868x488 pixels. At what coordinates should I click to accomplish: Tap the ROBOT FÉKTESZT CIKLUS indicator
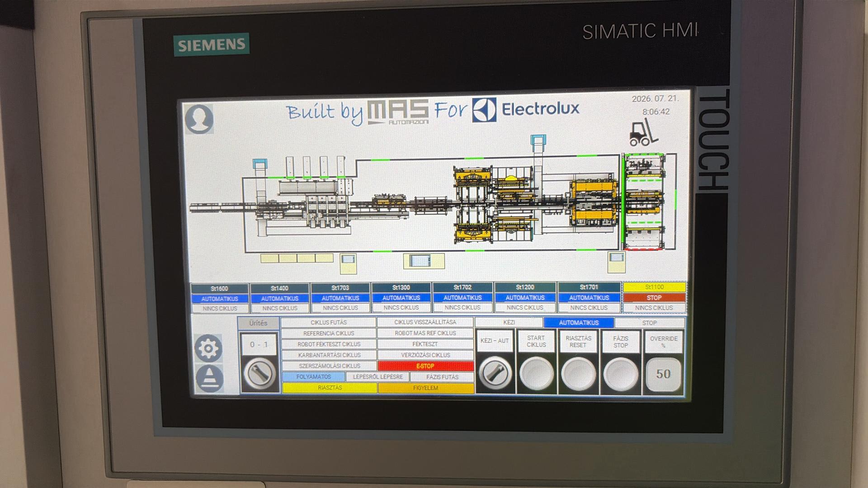[x=329, y=344]
